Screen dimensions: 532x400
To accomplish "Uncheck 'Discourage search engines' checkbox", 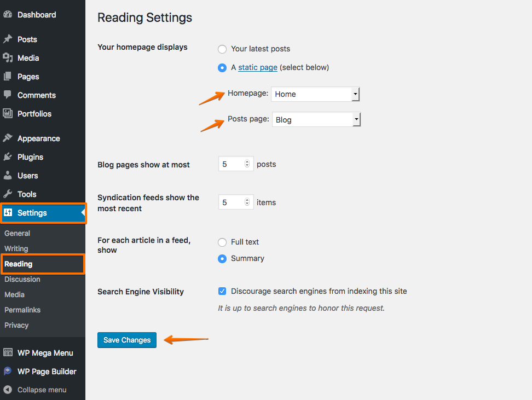I will (222, 291).
